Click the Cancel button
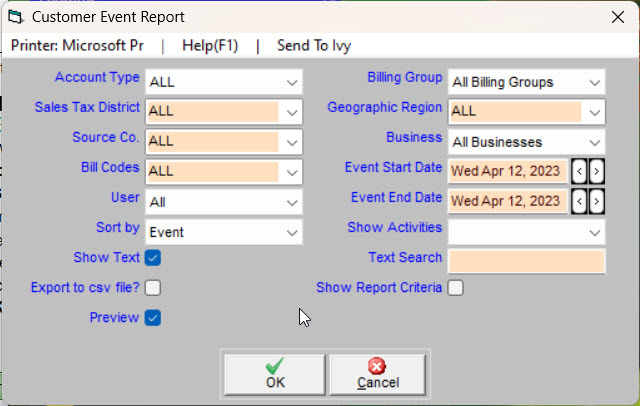640x406 pixels. (x=378, y=375)
